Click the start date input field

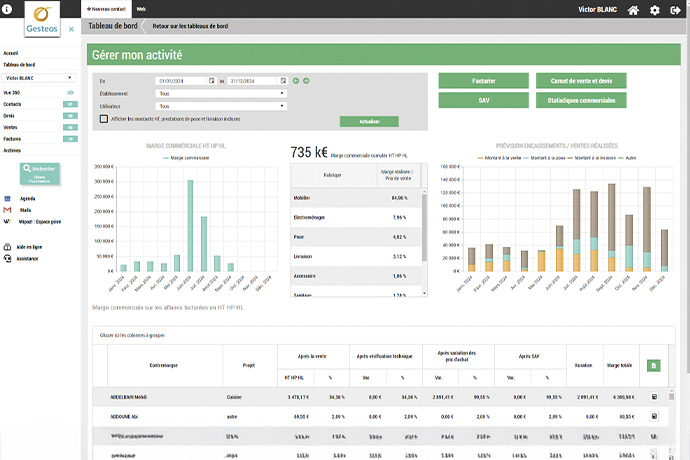point(180,81)
